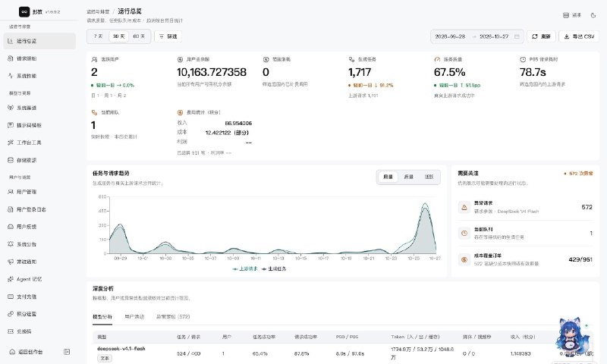This screenshot has height=364, width=607.
Task: Click the 10-27 peak in trend chart
Action: tap(425, 204)
